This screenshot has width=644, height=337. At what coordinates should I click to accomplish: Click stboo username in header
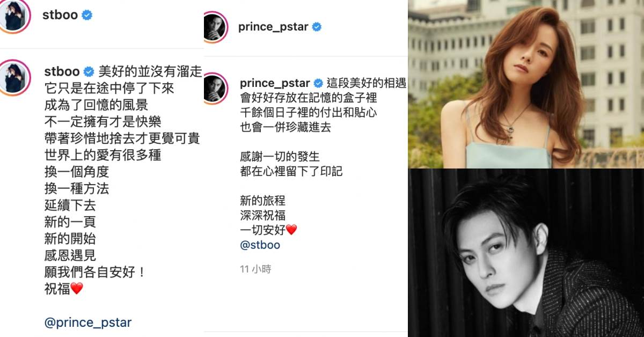60,15
